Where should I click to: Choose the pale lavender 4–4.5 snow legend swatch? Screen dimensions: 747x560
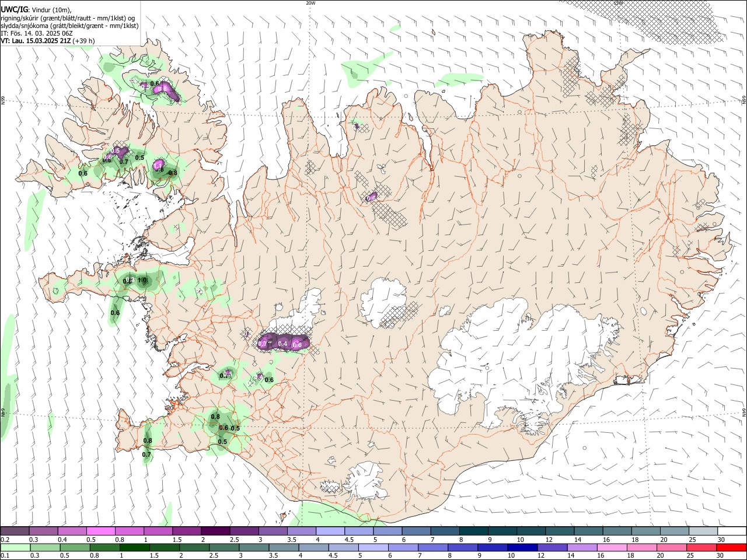(x=330, y=531)
